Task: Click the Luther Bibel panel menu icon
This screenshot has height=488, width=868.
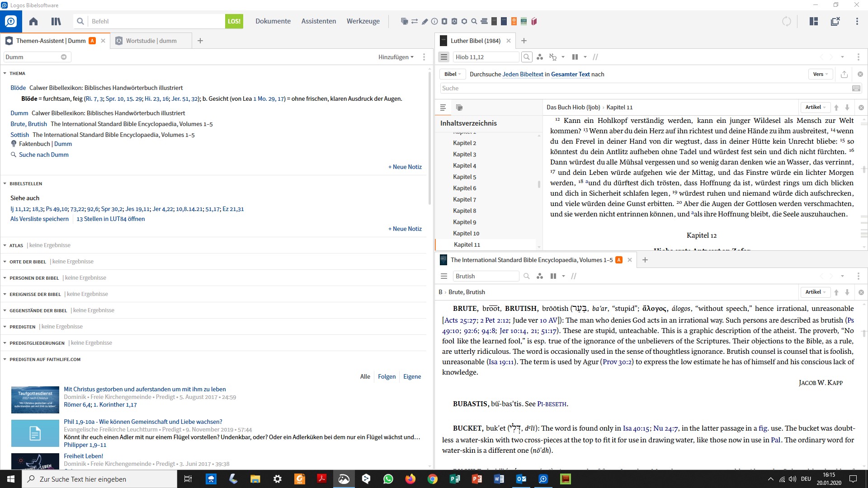Action: tap(444, 57)
